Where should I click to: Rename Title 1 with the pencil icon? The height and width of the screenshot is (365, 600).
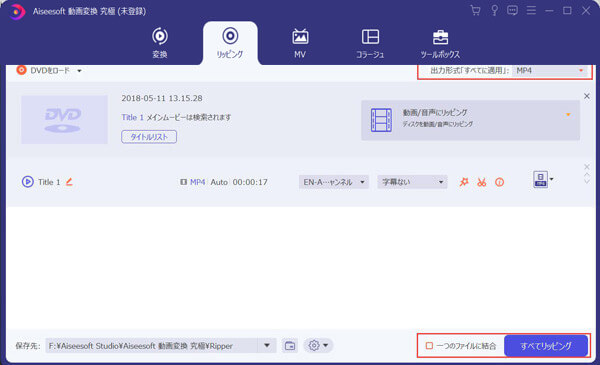69,182
